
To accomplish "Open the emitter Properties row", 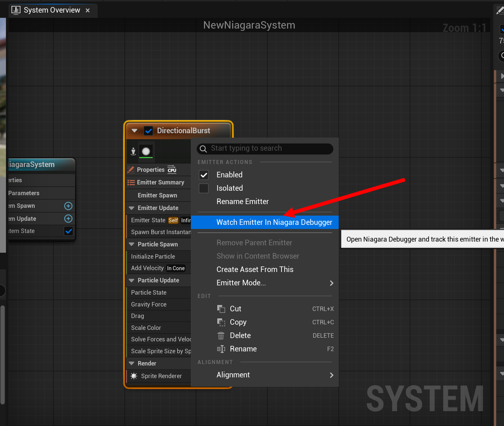I will click(159, 170).
